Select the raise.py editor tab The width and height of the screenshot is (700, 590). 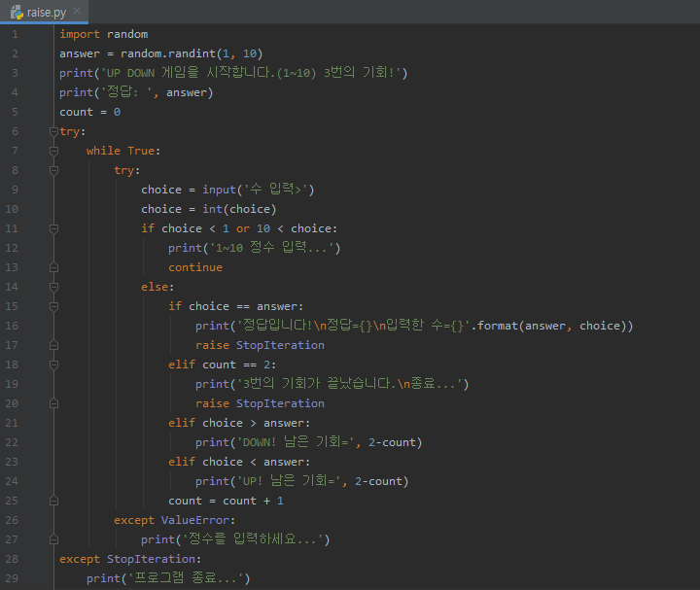pyautogui.click(x=44, y=12)
